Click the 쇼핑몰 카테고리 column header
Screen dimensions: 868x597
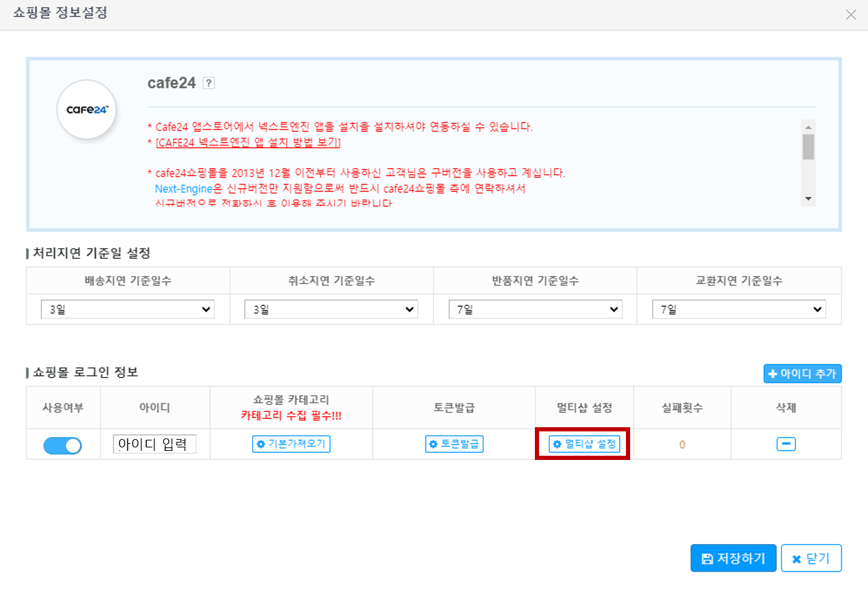[291, 400]
